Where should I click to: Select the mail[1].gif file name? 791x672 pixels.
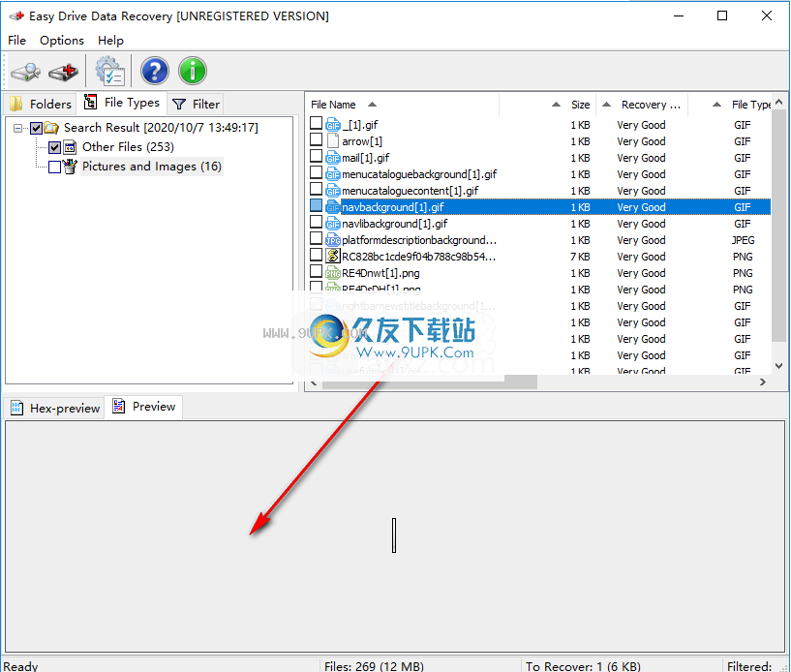pos(366,158)
